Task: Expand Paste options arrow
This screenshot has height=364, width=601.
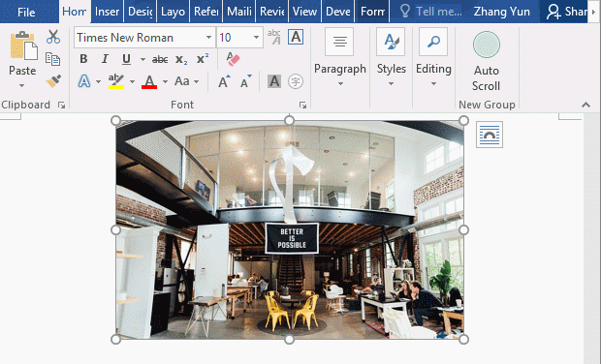Action: coord(22,85)
